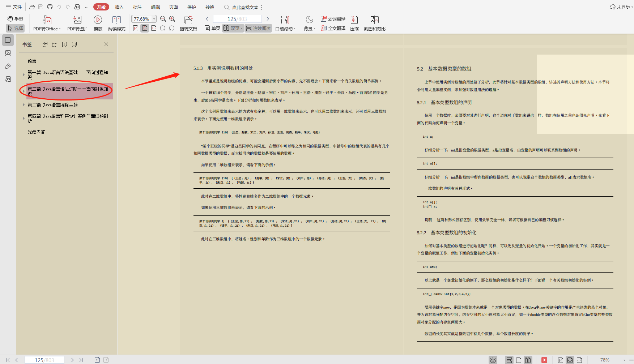Switch to the 开始 tab
This screenshot has height=364, width=634.
pos(101,7)
